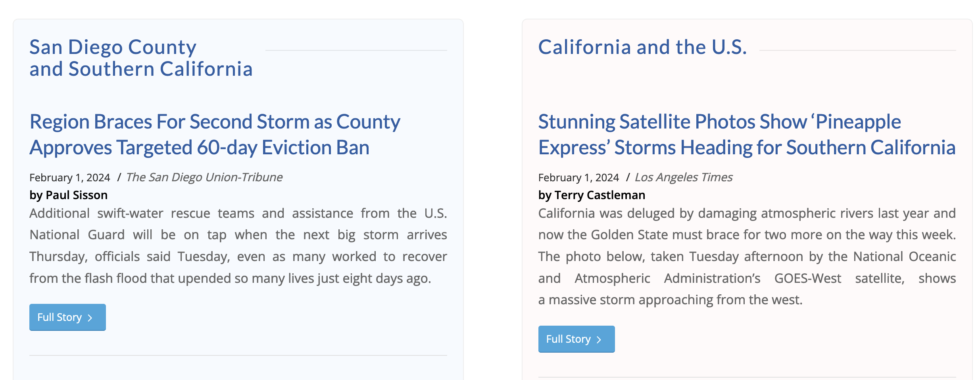Open Full Story for eviction ban article

(67, 317)
